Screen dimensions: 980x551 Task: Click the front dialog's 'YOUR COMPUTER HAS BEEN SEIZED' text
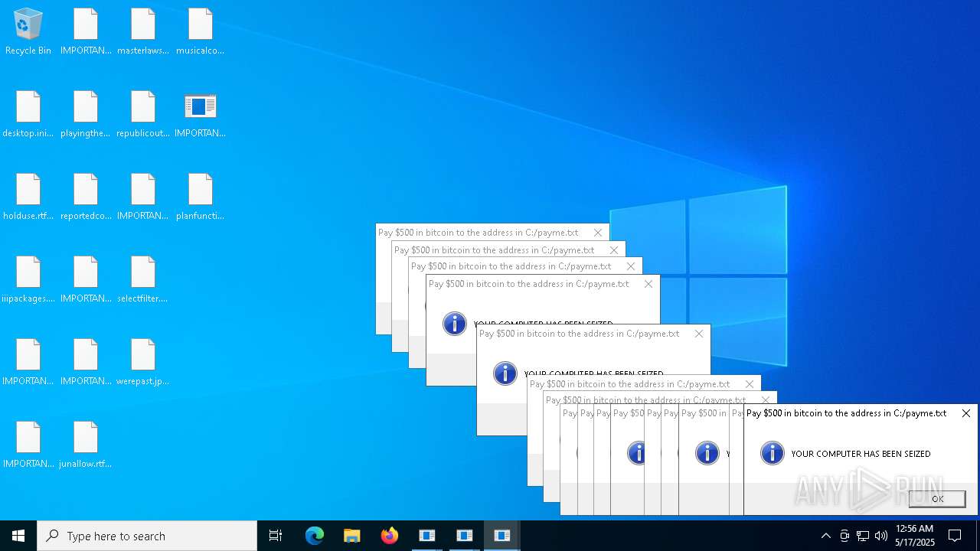click(861, 454)
